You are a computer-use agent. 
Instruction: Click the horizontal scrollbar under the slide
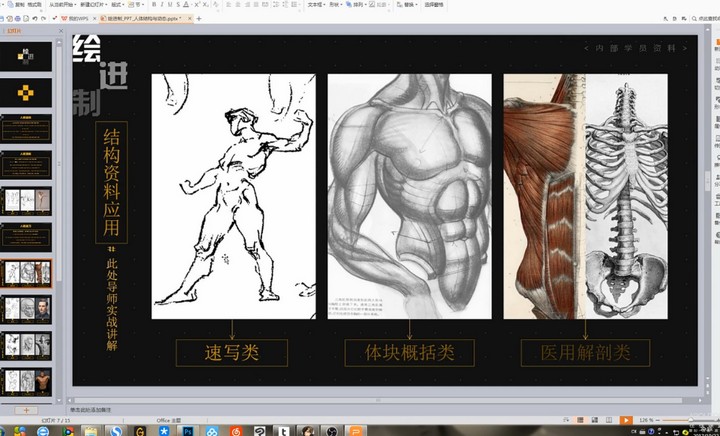pos(378,401)
